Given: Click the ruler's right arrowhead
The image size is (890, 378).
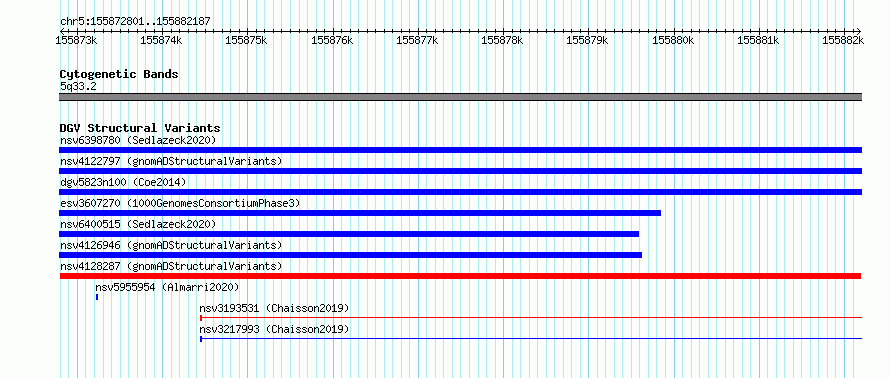Looking at the screenshot, I should pyautogui.click(x=859, y=31).
